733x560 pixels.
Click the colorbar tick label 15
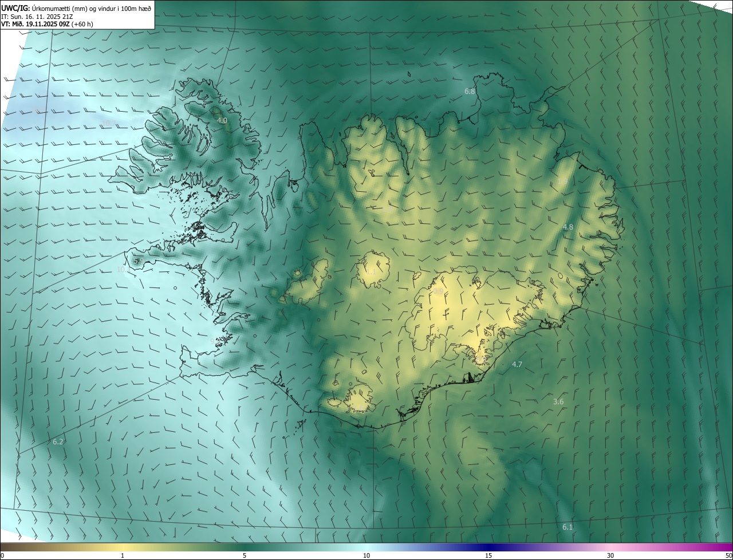click(x=488, y=555)
